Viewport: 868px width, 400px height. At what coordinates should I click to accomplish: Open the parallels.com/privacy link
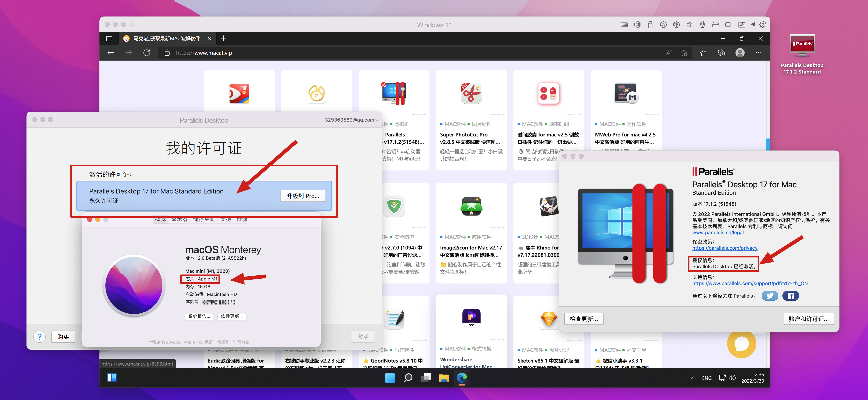point(725,248)
